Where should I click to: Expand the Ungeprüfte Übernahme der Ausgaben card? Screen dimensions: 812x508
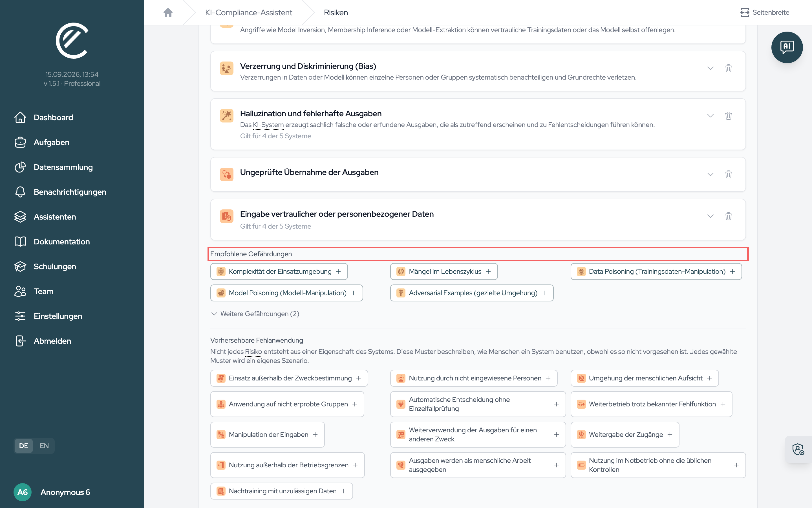pyautogui.click(x=710, y=174)
